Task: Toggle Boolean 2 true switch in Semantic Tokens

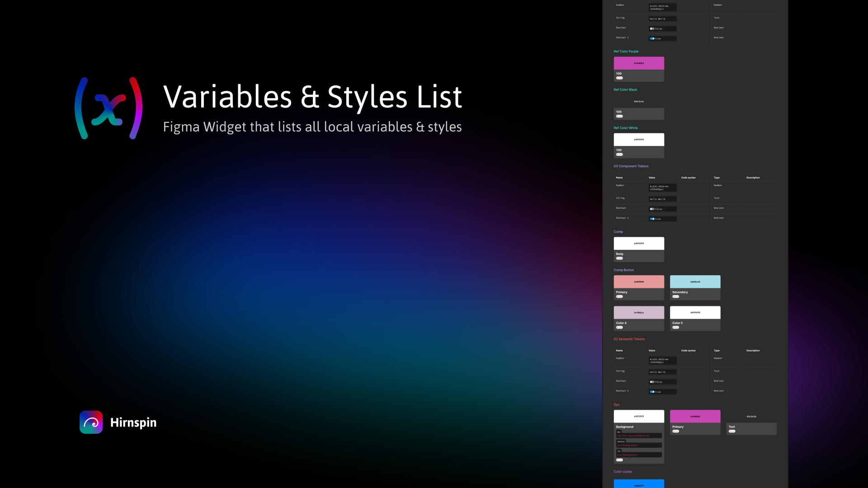Action: tap(652, 392)
